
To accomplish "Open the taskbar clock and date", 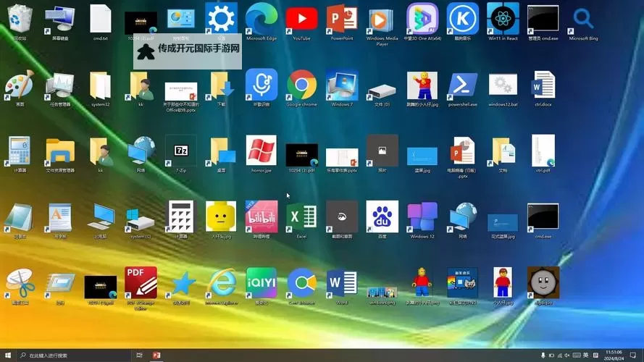I will [614, 355].
